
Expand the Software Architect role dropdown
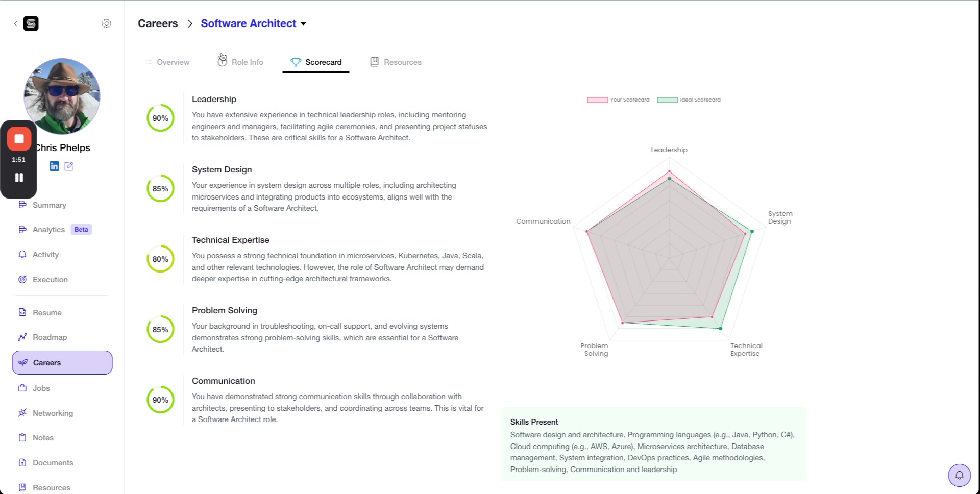(304, 23)
